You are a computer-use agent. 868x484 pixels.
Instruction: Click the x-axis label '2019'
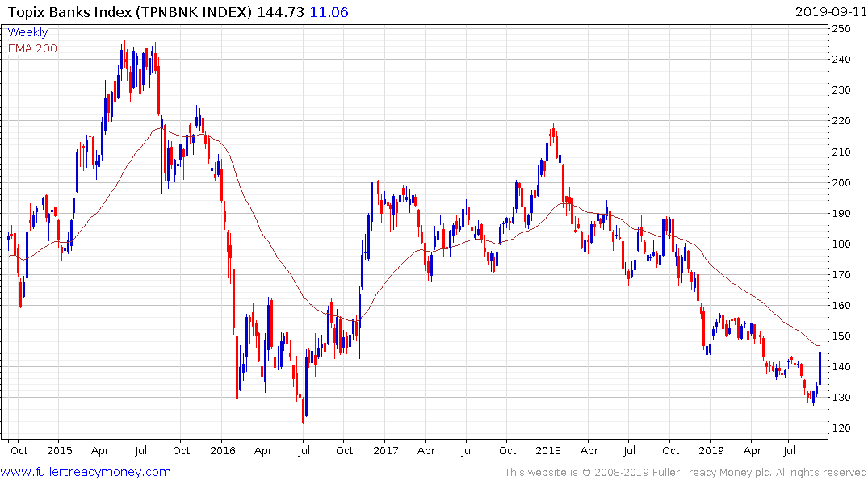click(711, 450)
